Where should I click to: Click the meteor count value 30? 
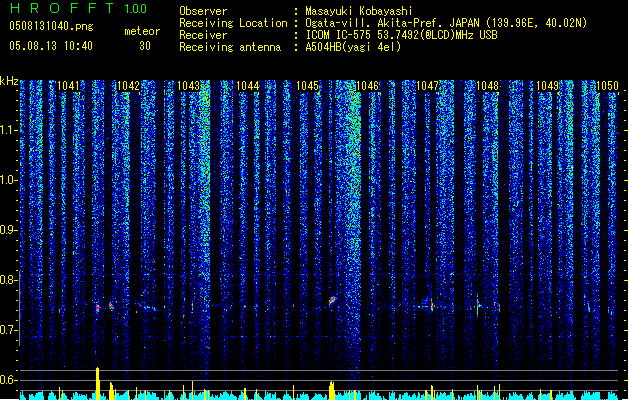click(x=145, y=46)
